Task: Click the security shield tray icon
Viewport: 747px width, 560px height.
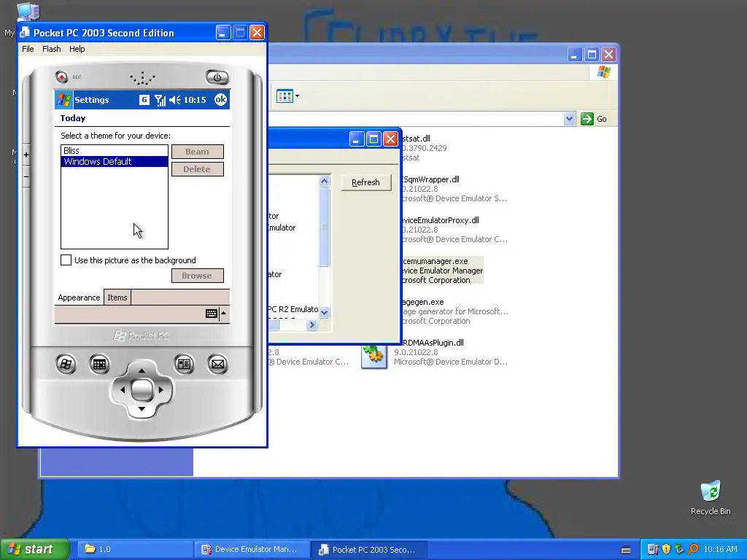Action: pyautogui.click(x=667, y=549)
